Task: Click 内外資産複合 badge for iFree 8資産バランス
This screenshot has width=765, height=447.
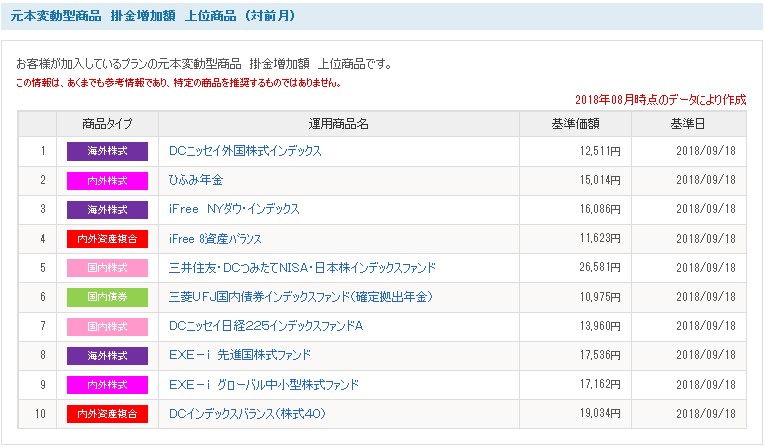Action: coord(107,239)
